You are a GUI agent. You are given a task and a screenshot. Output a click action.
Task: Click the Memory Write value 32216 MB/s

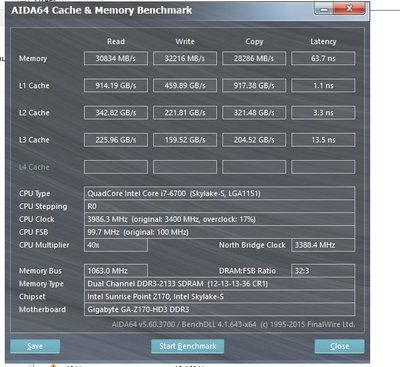point(185,58)
